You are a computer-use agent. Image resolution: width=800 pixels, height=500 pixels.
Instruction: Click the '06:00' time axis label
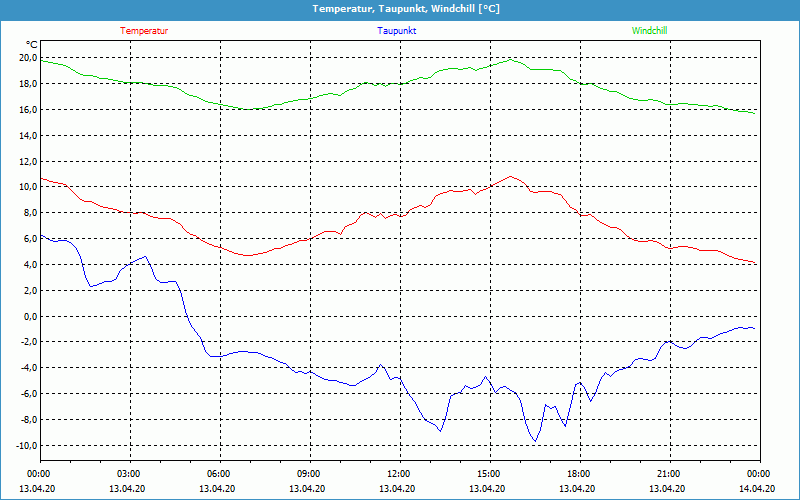pyautogui.click(x=220, y=474)
